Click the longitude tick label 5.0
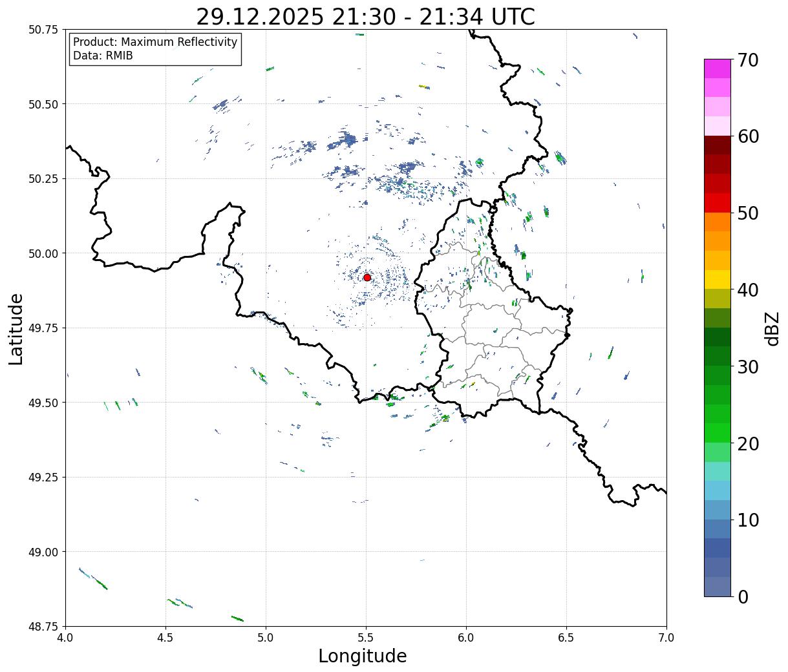 tap(266, 638)
